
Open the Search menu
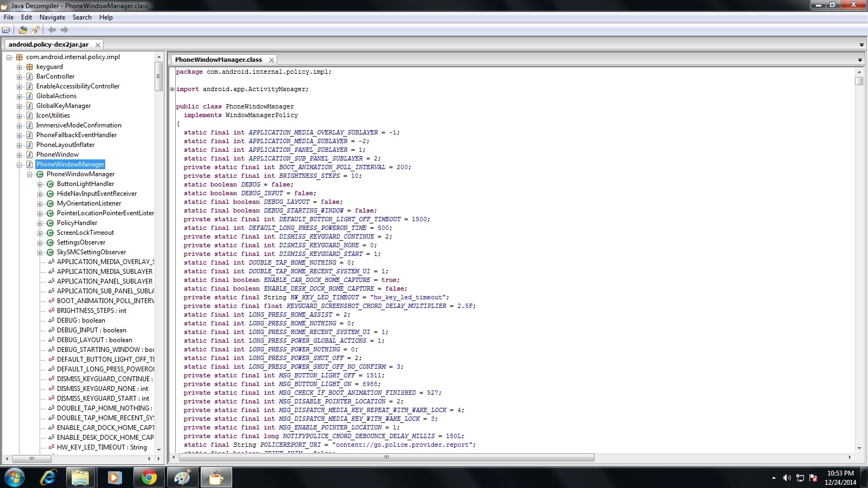(82, 17)
